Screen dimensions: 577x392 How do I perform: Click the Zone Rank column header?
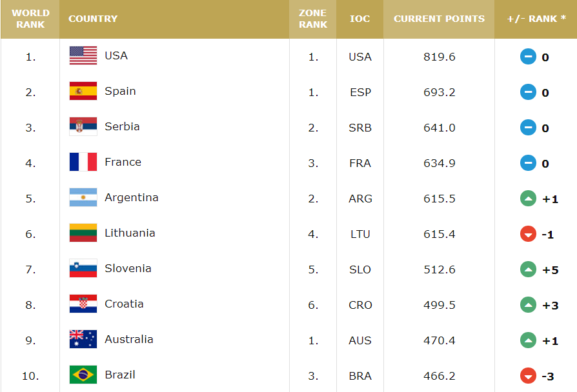click(313, 19)
